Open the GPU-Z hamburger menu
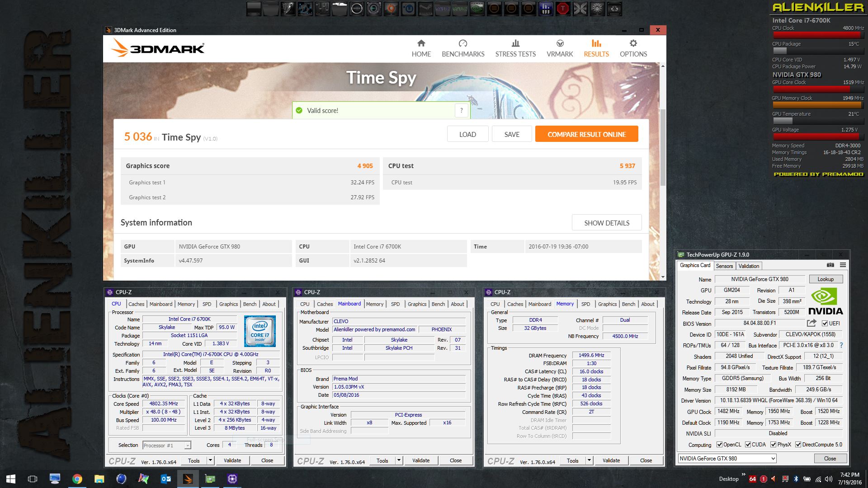Screen dimensions: 868x488 point(843,265)
